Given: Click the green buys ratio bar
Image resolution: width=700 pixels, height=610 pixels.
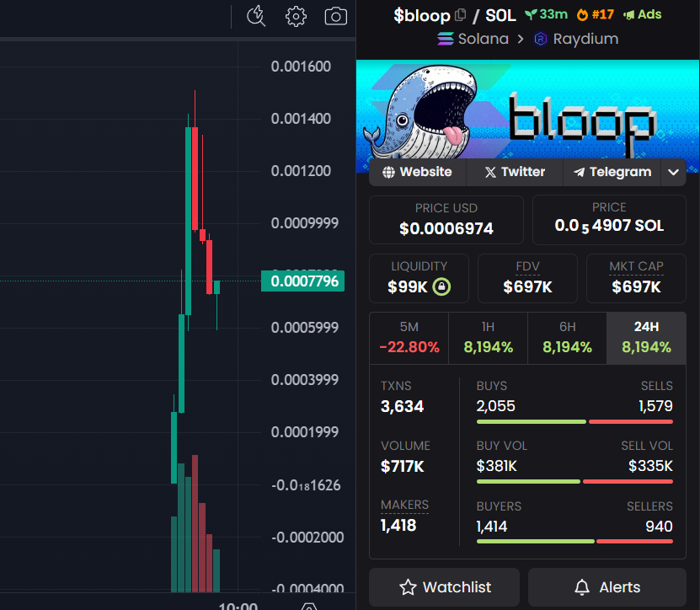Looking at the screenshot, I should 532,421.
